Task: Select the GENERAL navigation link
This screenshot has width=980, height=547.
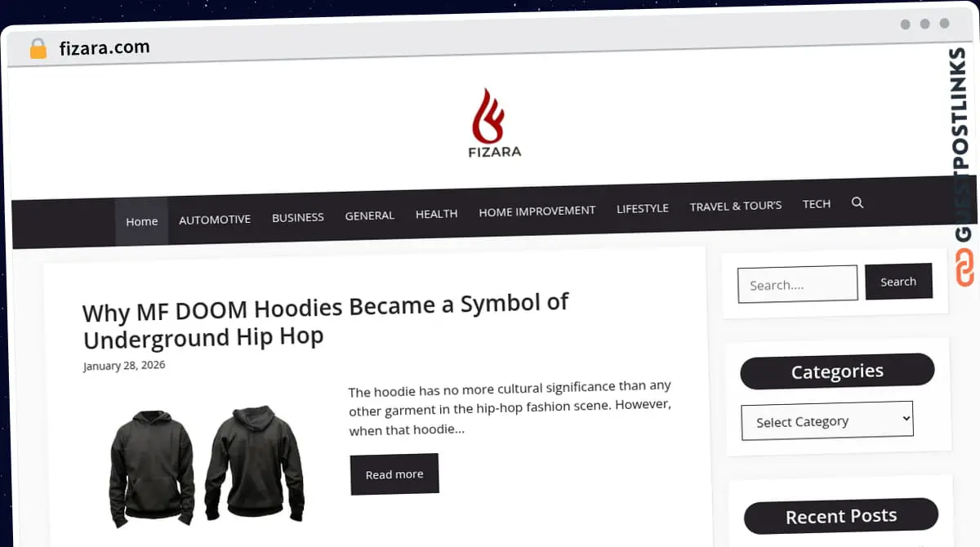Action: 370,216
